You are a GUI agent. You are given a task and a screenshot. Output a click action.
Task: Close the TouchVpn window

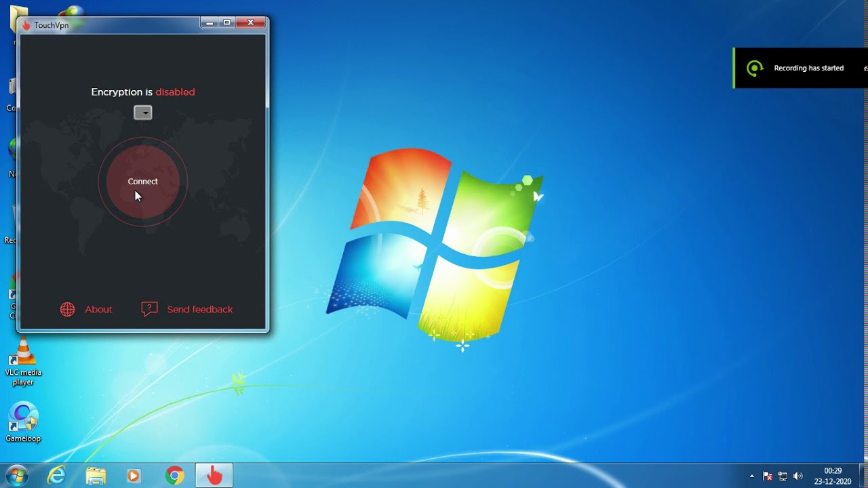click(x=250, y=22)
